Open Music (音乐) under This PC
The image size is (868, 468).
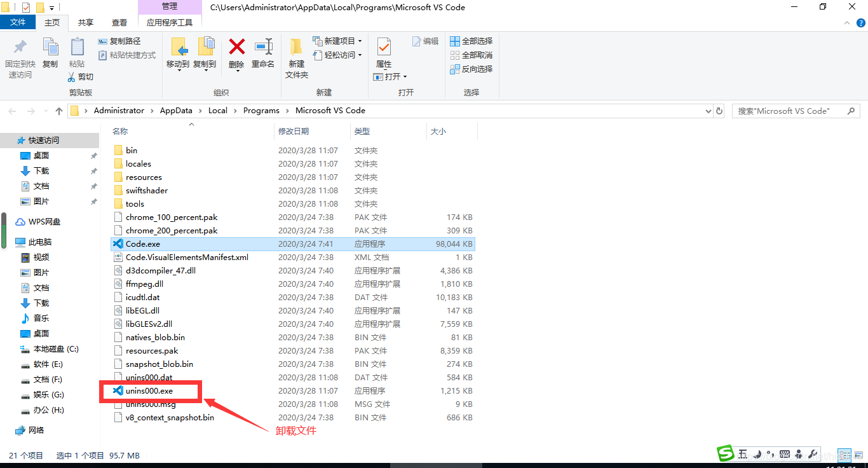pyautogui.click(x=41, y=319)
